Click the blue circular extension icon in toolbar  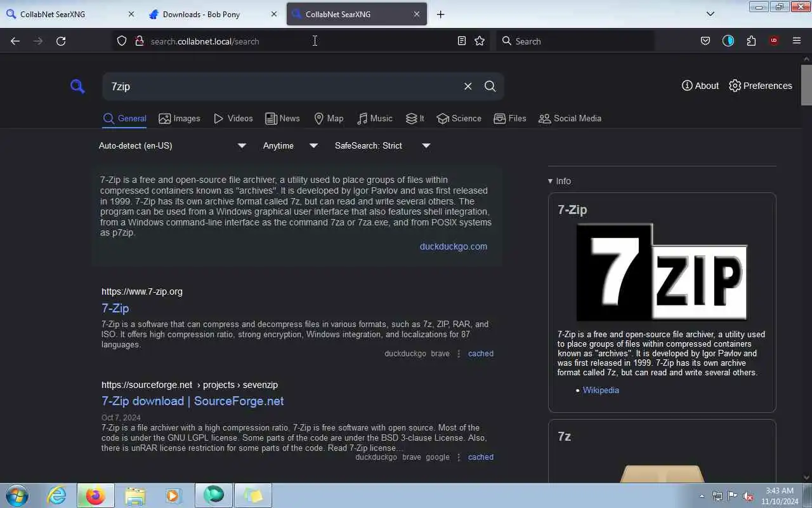[x=728, y=41]
